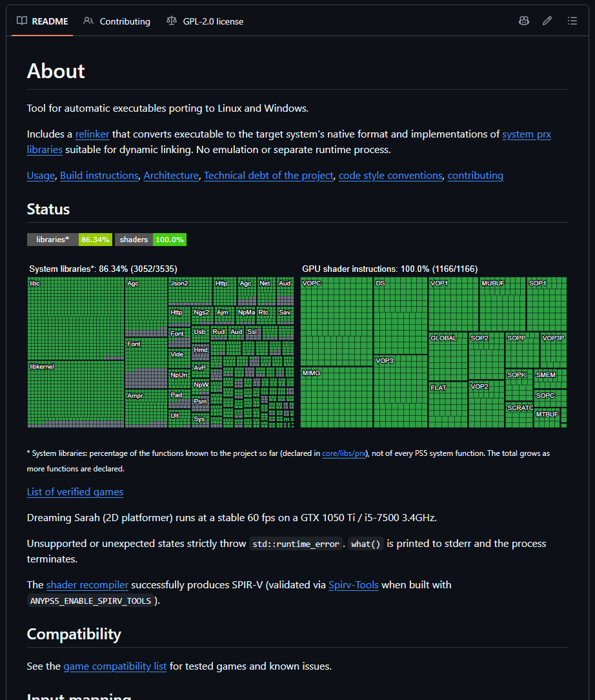Open List of verified games link

[75, 492]
